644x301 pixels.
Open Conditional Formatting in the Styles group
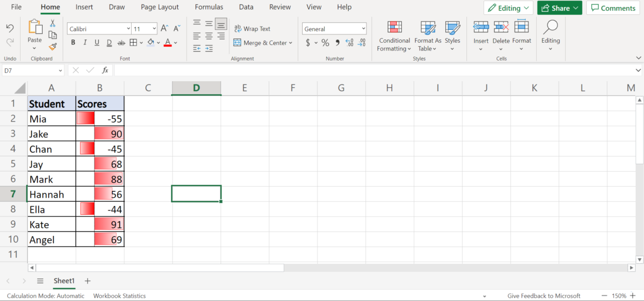click(394, 37)
